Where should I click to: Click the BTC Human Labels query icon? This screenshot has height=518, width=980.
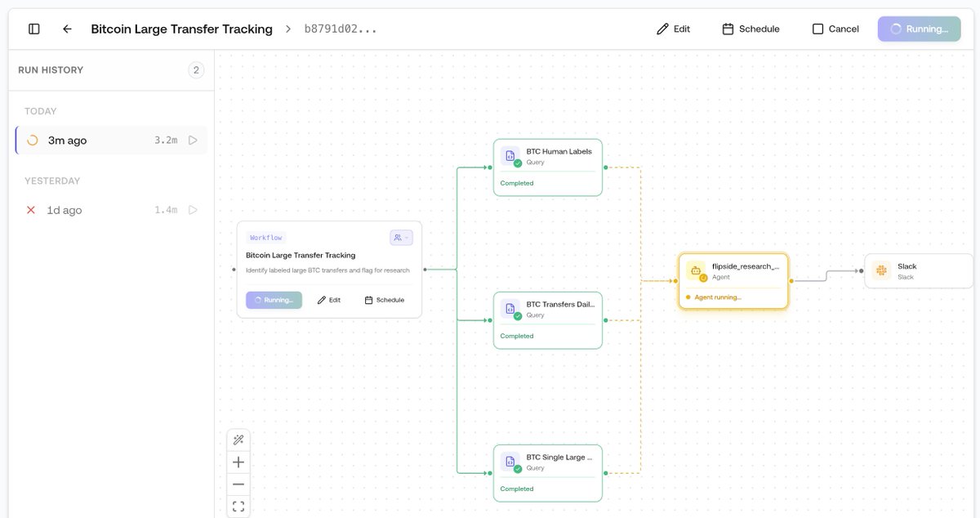510,156
